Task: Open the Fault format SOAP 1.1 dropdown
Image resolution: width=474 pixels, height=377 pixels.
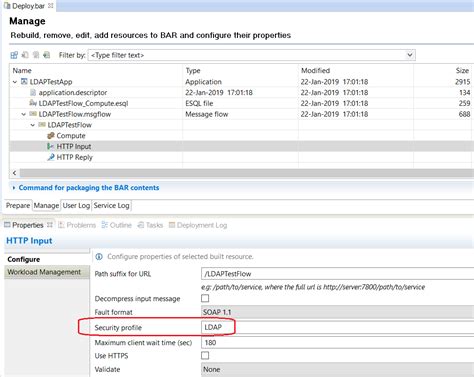Action: (337, 312)
